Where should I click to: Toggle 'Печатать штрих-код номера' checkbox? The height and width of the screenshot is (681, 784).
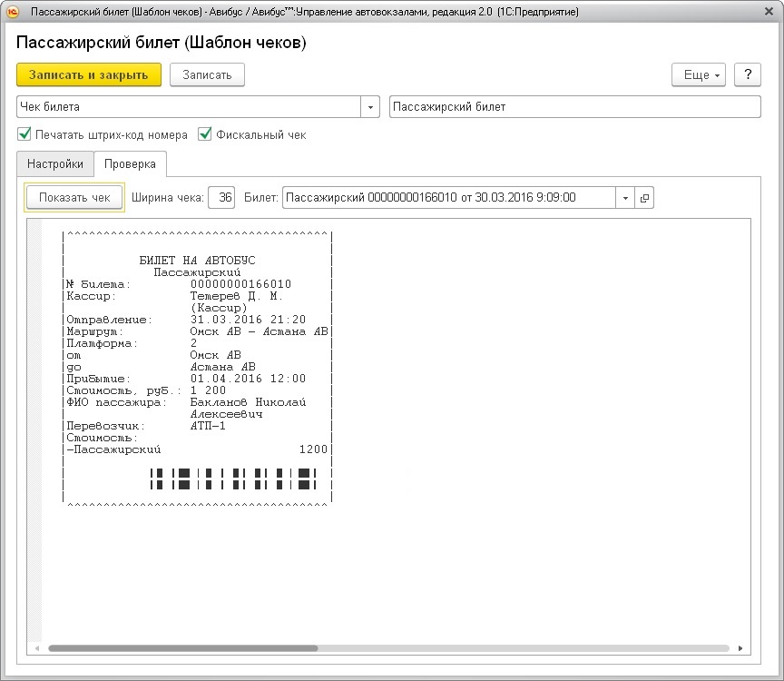click(24, 134)
